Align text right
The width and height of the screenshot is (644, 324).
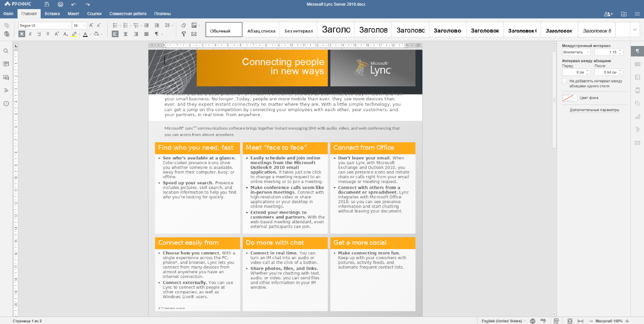click(136, 34)
